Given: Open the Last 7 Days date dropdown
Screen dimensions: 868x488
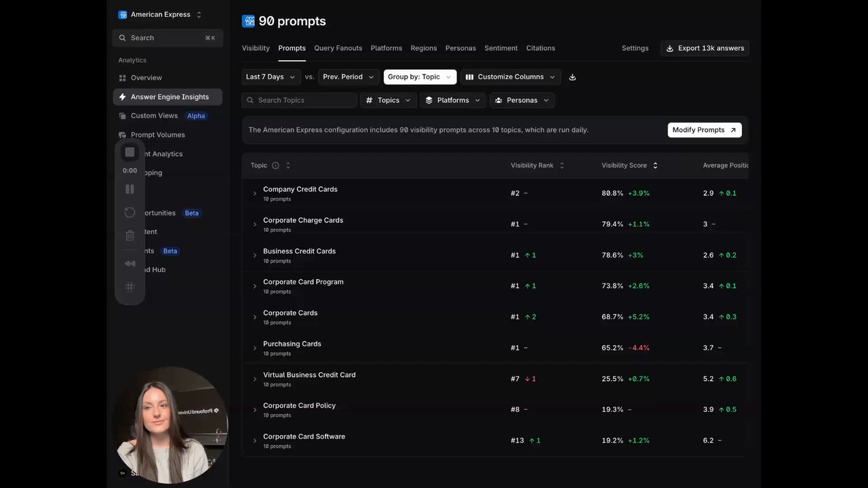Looking at the screenshot, I should click(x=271, y=77).
